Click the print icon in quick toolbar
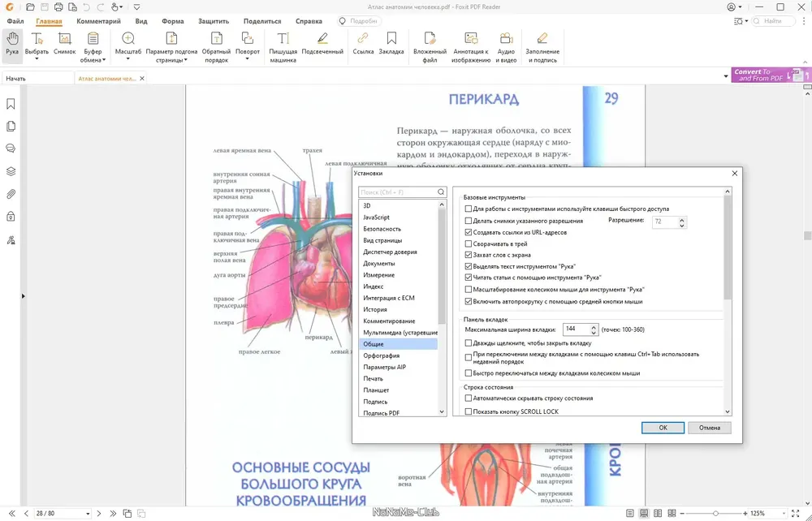Screen dimensions: 812x521 (58, 7)
